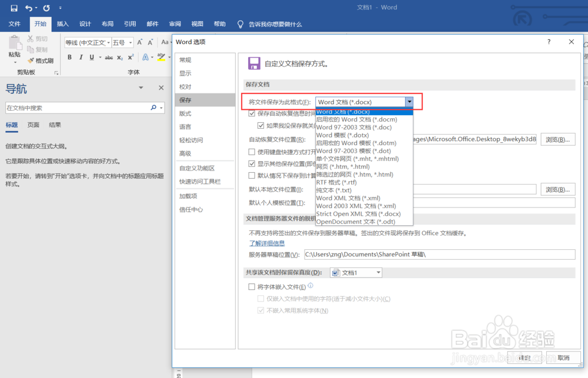This screenshot has width=588, height=378.
Task: Toggle Italic formatting
Action: [81, 58]
